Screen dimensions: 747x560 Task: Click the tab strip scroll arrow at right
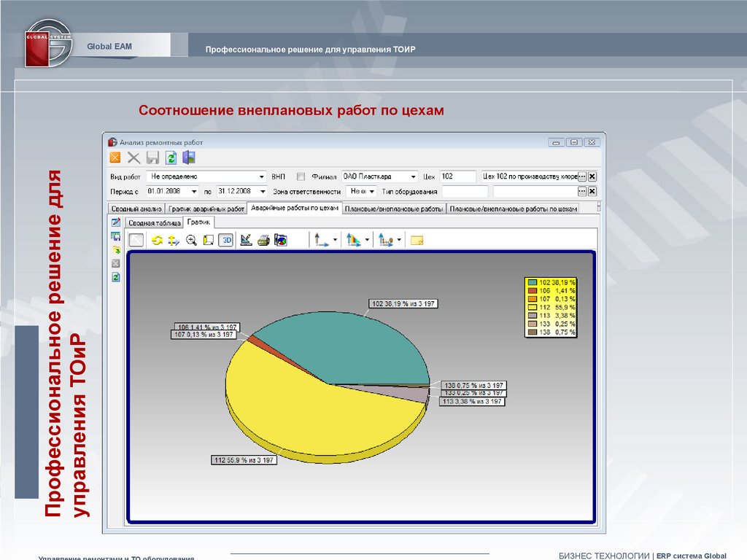(x=599, y=206)
